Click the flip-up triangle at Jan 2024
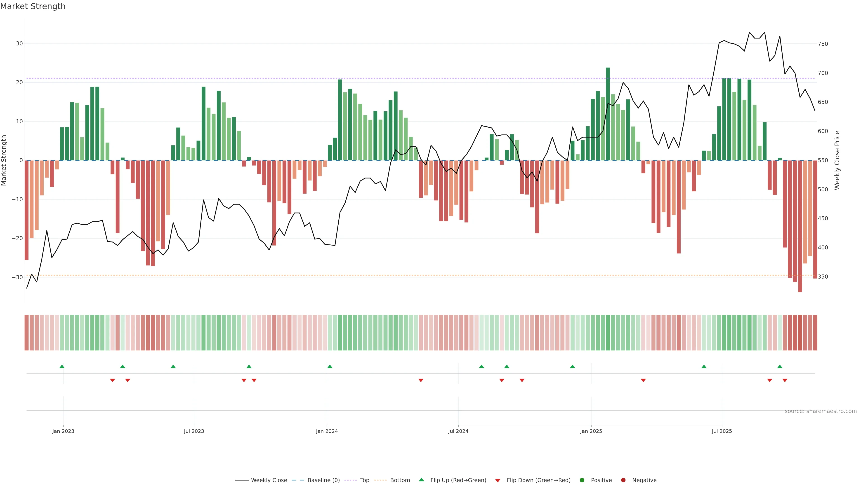Image resolution: width=868 pixels, height=488 pixels. coord(330,366)
